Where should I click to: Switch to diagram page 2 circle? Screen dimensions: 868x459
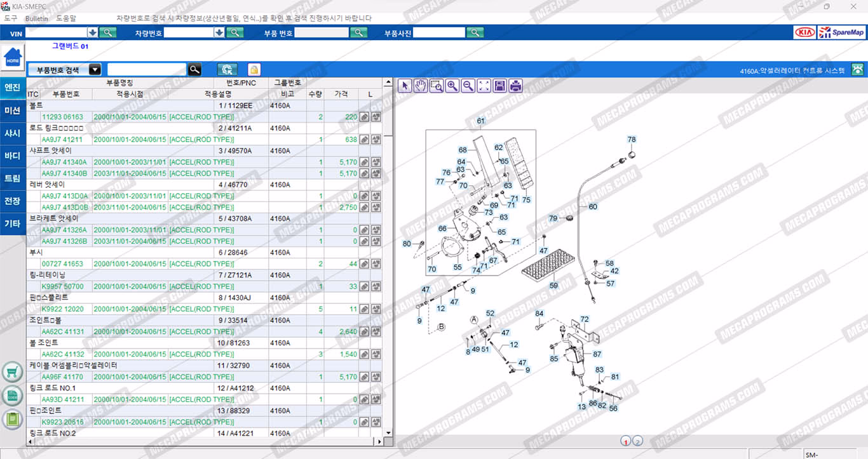(x=638, y=441)
